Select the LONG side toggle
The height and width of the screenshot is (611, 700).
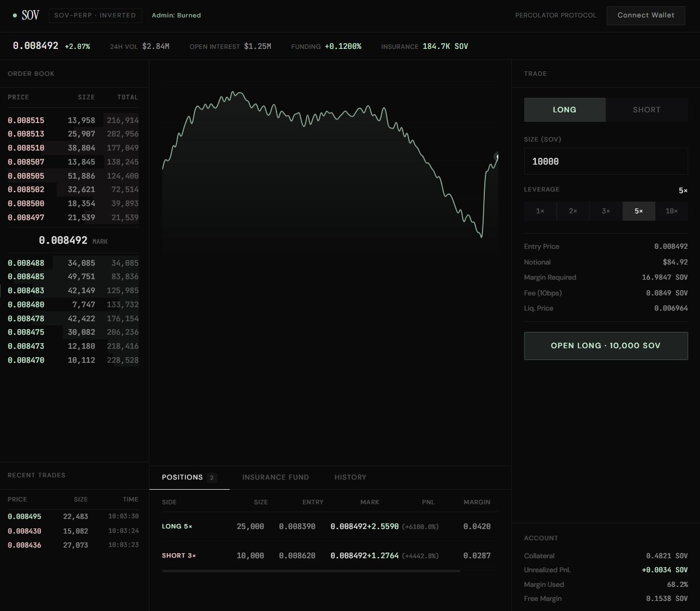564,110
